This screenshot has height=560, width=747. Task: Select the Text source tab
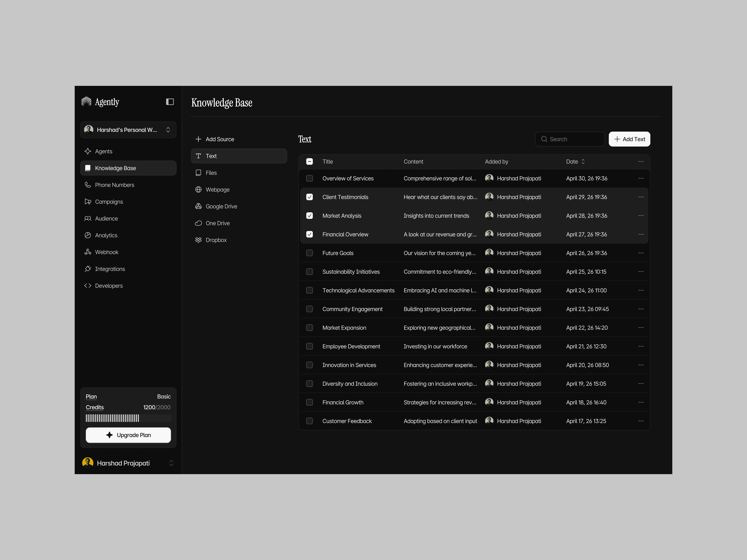(x=239, y=156)
